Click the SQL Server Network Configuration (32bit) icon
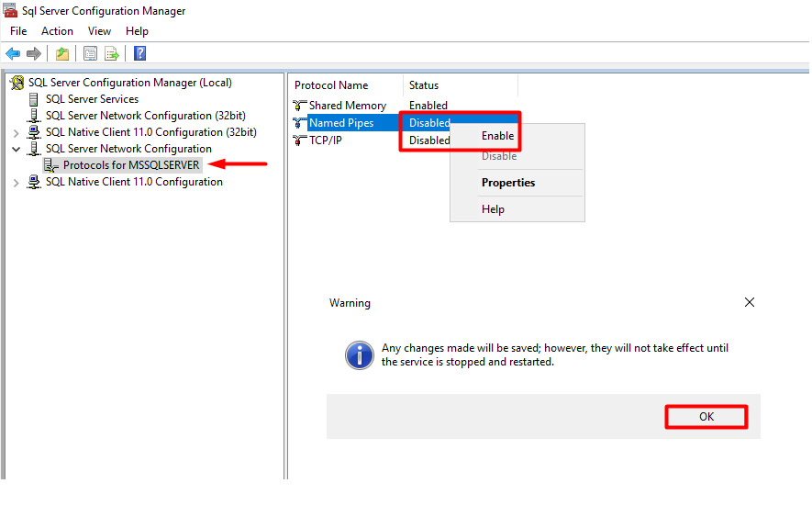 coord(34,116)
